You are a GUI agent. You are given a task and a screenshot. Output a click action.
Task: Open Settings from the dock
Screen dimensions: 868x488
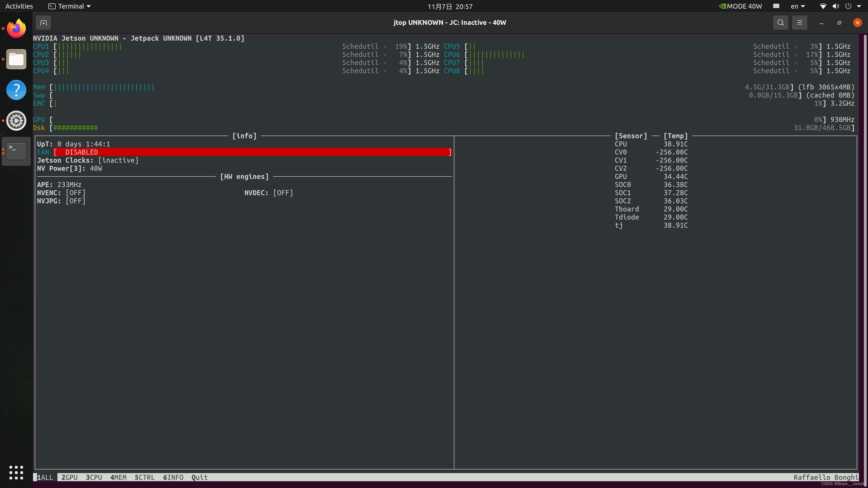(x=16, y=120)
